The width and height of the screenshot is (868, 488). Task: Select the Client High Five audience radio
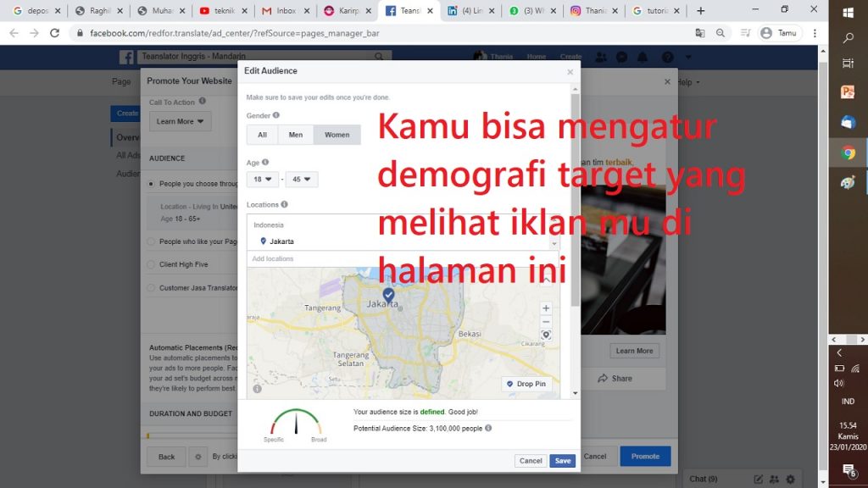point(151,264)
